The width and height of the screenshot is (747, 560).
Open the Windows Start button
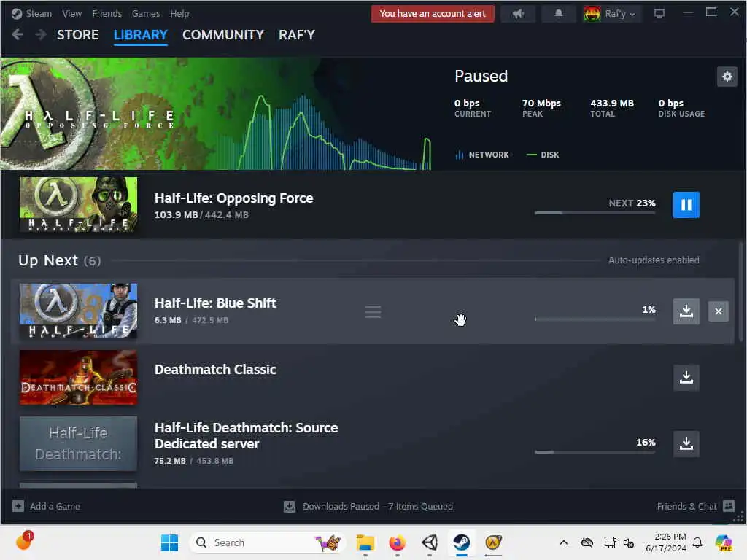(x=169, y=542)
